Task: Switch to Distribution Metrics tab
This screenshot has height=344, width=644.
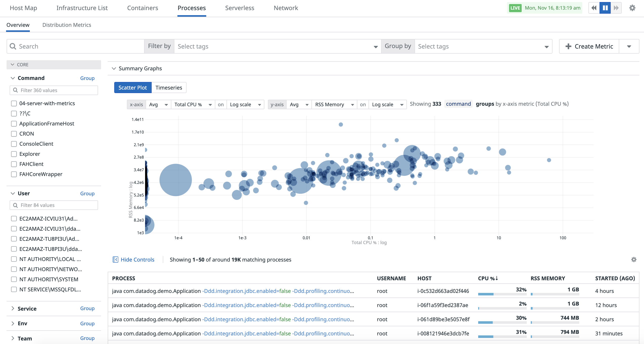Action: (66, 25)
